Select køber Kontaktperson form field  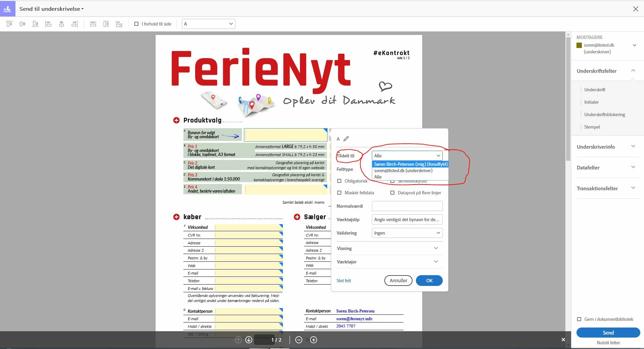click(249, 311)
